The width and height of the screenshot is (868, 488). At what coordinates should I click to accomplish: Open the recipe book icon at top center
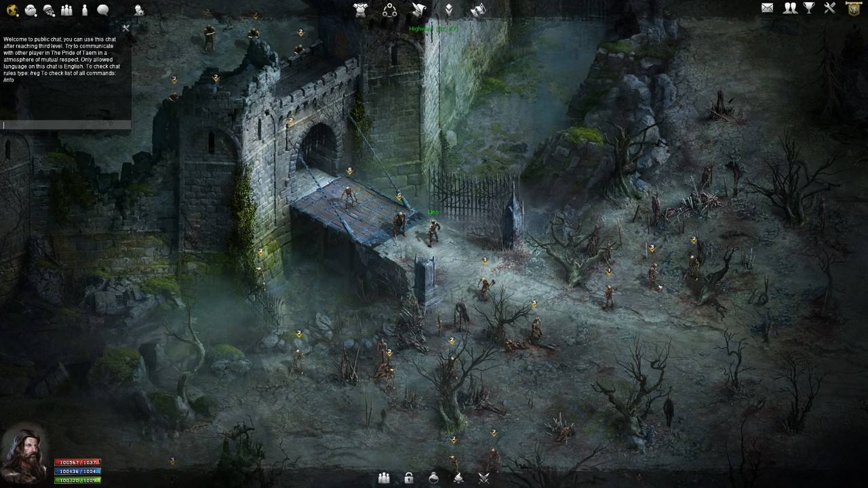click(x=478, y=8)
